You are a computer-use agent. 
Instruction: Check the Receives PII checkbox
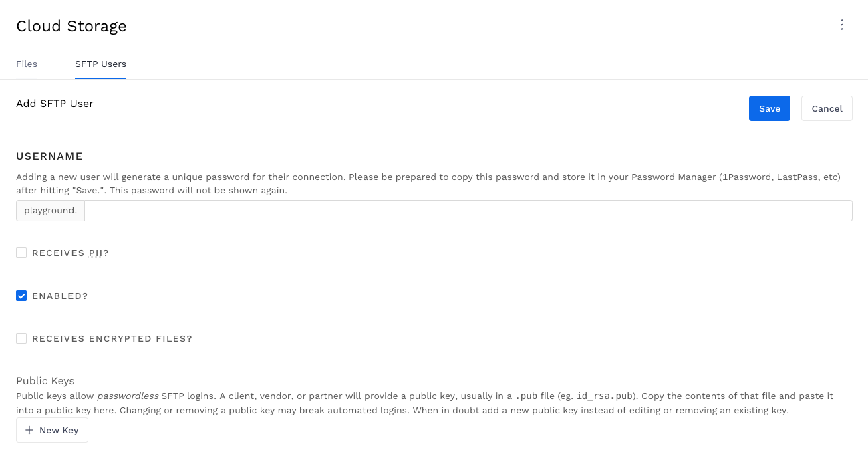click(21, 253)
